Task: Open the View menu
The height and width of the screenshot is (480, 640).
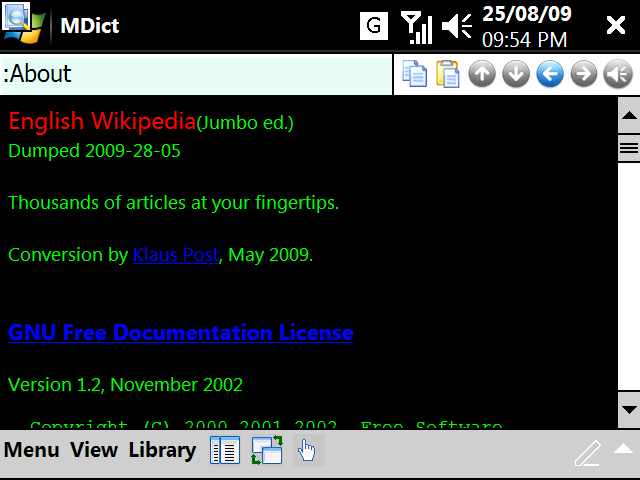Action: coord(93,450)
